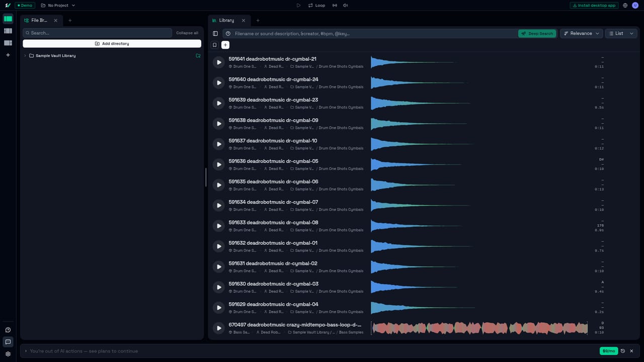Play sample dr-cymbal-24

click(218, 83)
